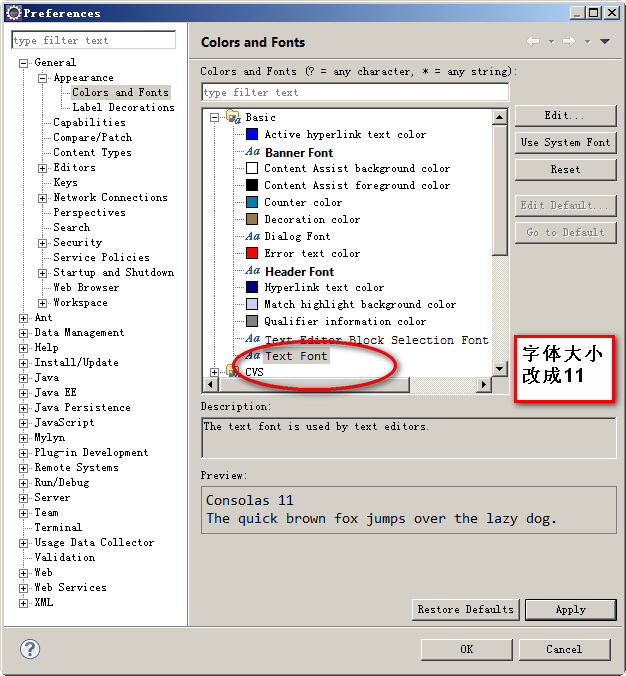Collapse the Basic category in fonts tree
The height and width of the screenshot is (676, 626).
point(214,118)
